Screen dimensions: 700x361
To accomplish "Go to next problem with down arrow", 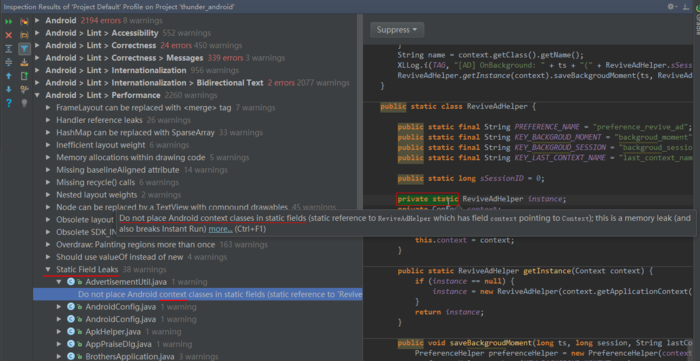I will pos(8,89).
